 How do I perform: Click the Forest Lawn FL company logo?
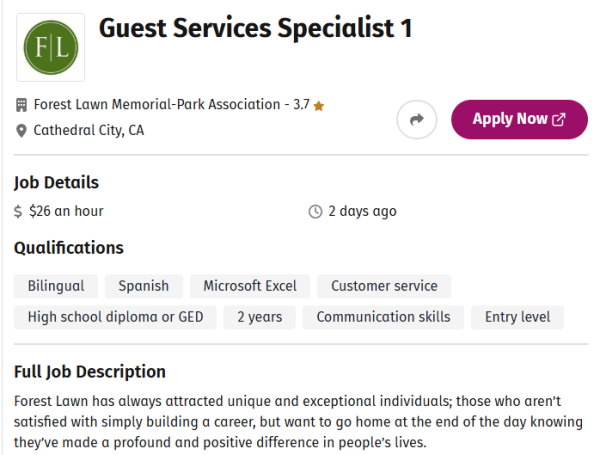point(51,47)
